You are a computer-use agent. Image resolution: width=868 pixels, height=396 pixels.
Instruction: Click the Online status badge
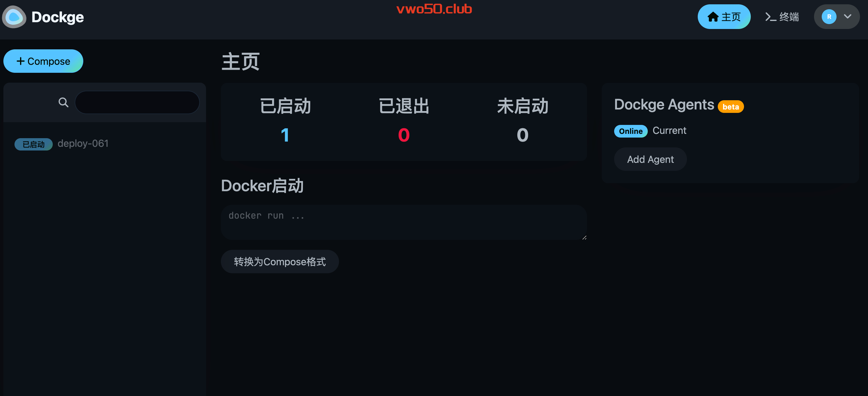pyautogui.click(x=630, y=131)
